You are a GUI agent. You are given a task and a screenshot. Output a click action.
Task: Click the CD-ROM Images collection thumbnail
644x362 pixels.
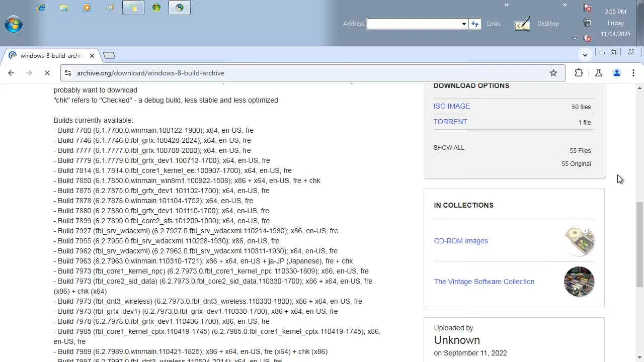(x=579, y=241)
